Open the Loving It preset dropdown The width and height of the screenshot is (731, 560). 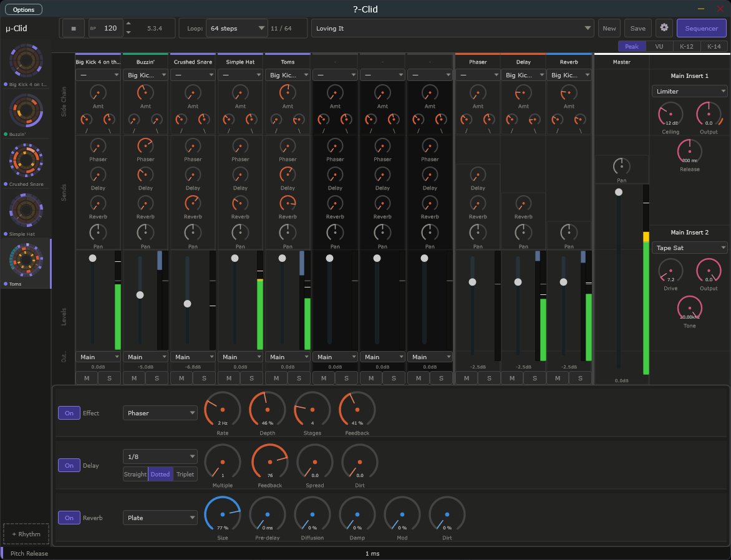click(452, 29)
